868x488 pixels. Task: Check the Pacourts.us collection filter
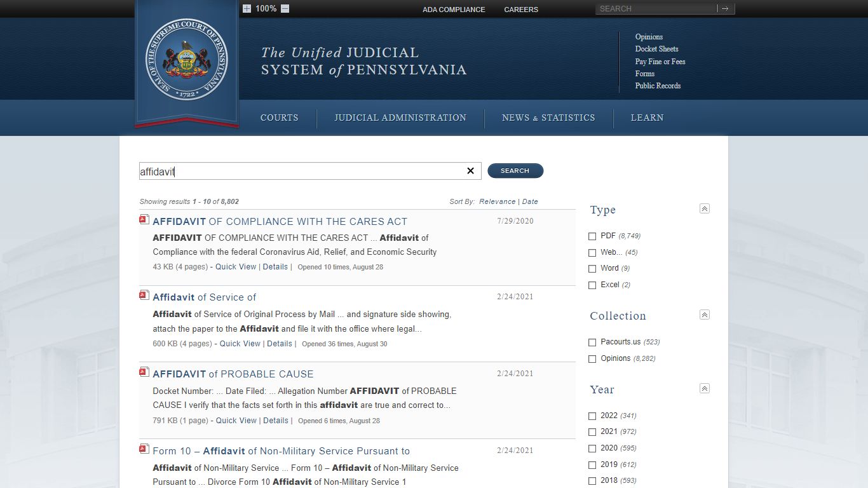[592, 342]
